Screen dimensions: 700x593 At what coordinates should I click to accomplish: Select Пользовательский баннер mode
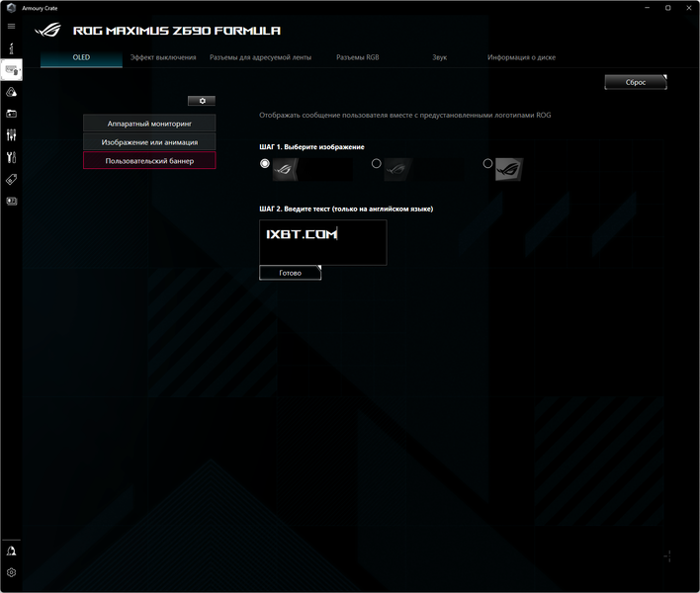(149, 161)
